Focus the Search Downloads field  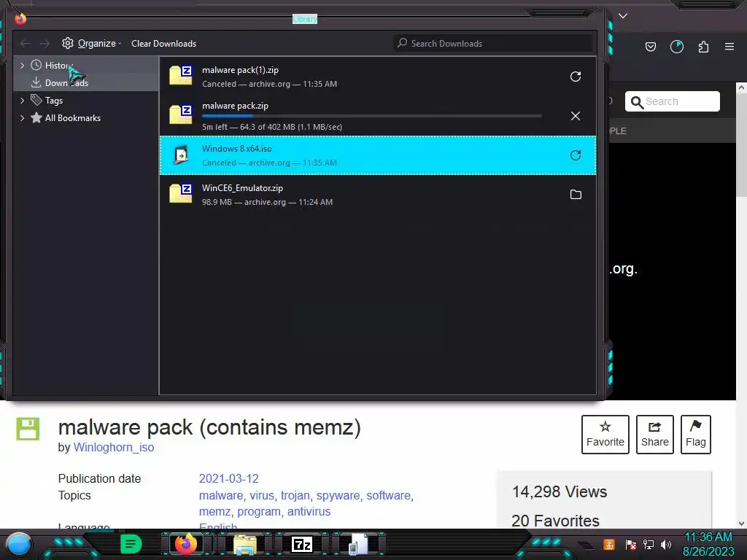click(x=492, y=43)
